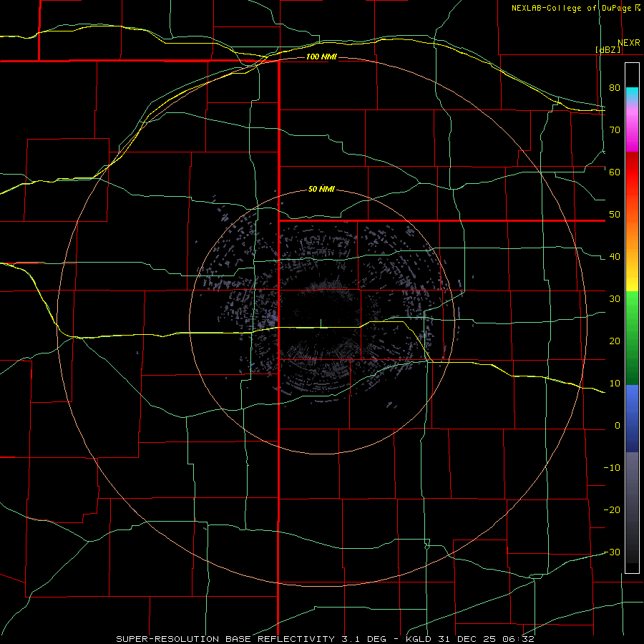This screenshot has width=644, height=644.
Task: Click the -30 value on the dBZ scale
Action: coord(612,552)
